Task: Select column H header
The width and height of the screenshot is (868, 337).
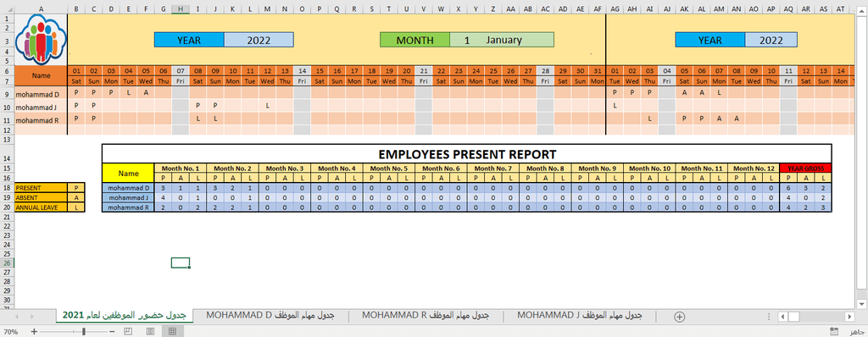Action: pos(181,8)
